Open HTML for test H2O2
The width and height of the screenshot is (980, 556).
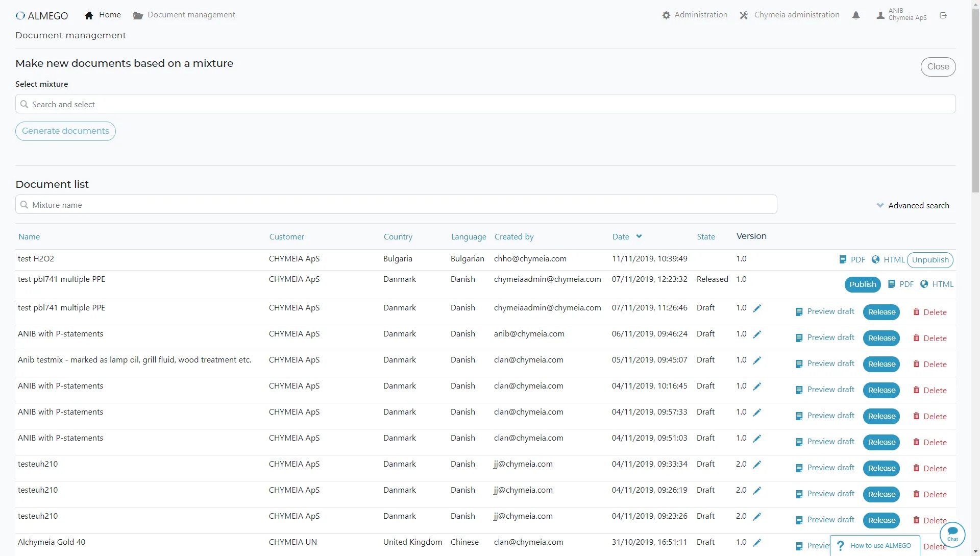click(x=888, y=260)
